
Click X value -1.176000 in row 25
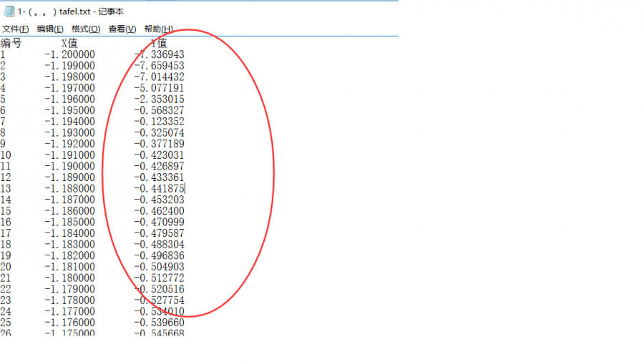click(70, 323)
